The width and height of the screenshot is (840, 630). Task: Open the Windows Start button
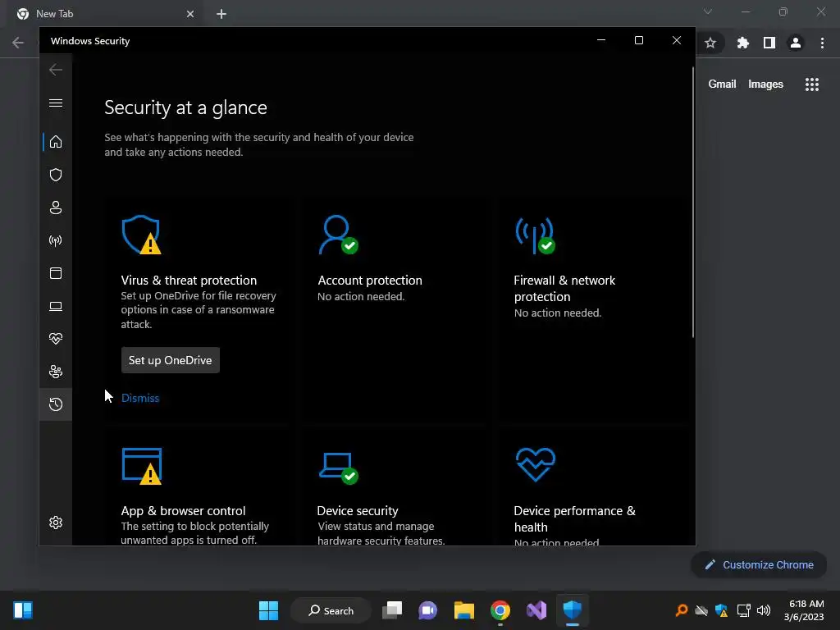pos(268,610)
